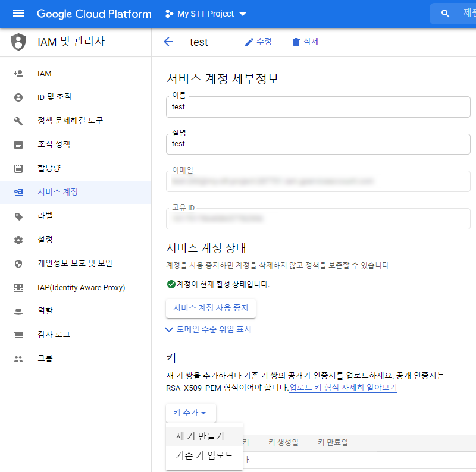Click the 설정 gear icon
The image size is (476, 472).
[18, 240]
